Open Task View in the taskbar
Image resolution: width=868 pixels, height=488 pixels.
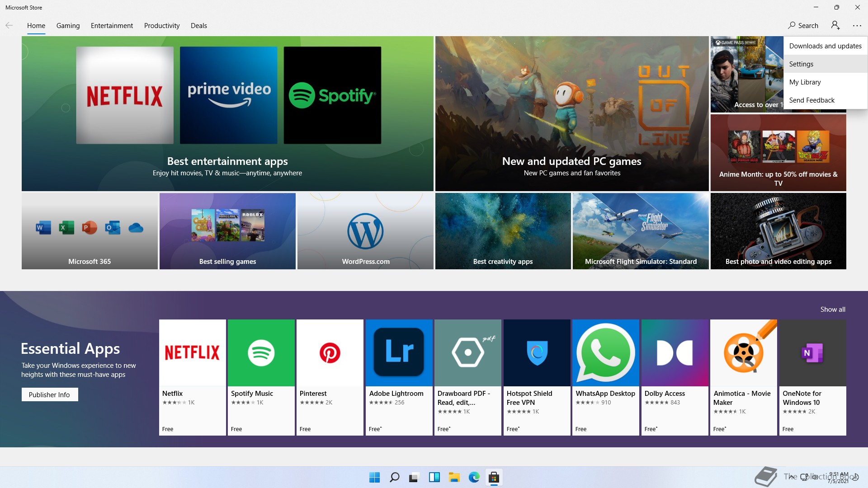[414, 477]
